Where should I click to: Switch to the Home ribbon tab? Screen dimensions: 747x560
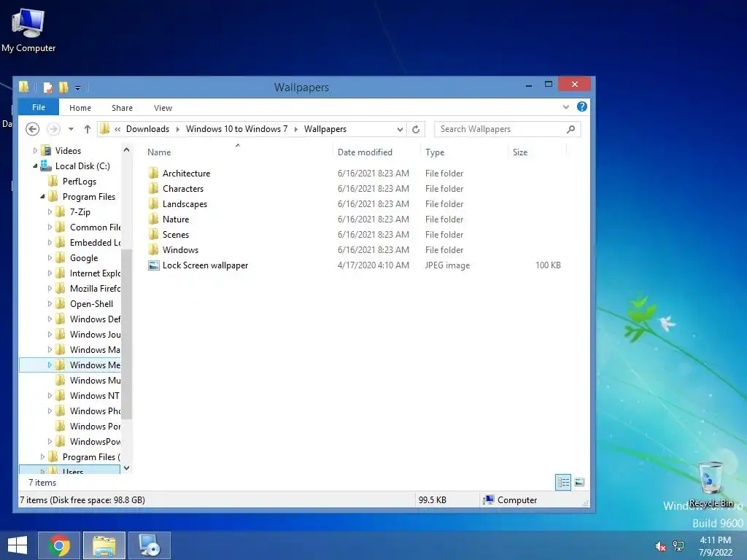(x=80, y=108)
